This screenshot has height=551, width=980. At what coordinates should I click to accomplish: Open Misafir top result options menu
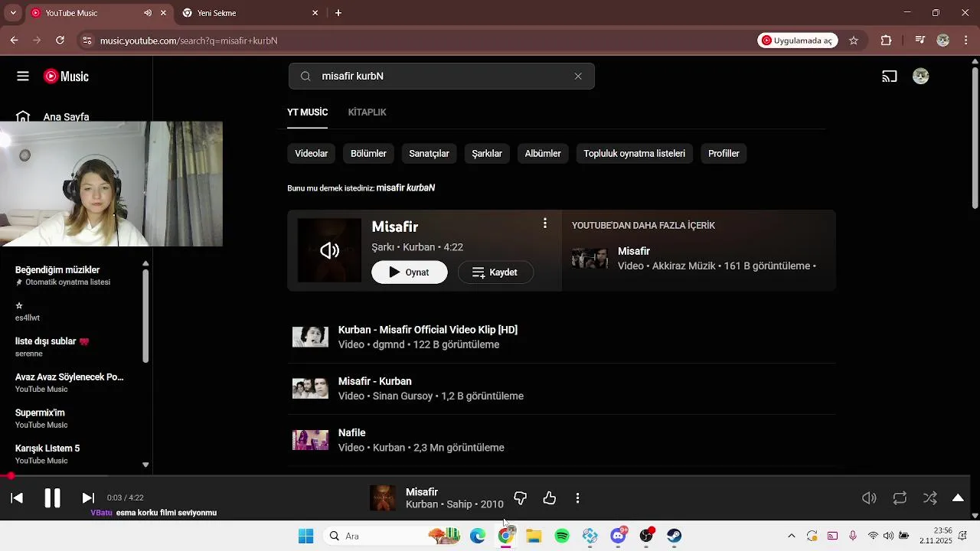(x=545, y=223)
